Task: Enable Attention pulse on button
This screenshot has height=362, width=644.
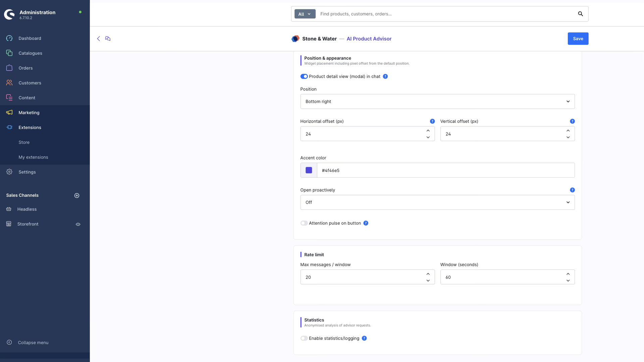Action: coord(304,223)
